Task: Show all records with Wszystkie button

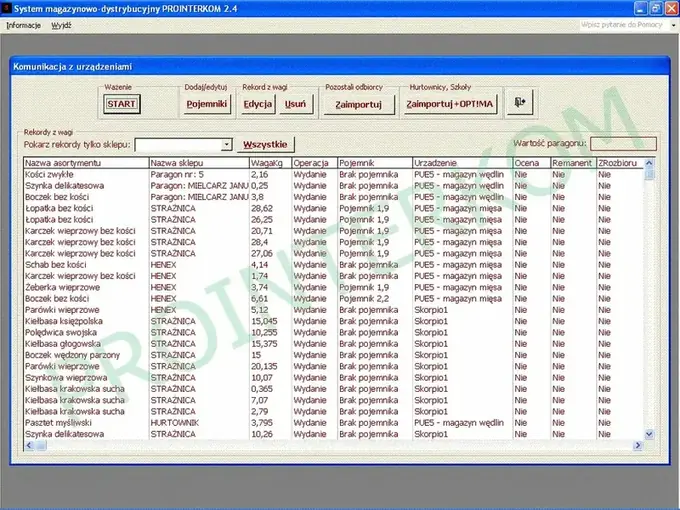Action: coord(265,144)
